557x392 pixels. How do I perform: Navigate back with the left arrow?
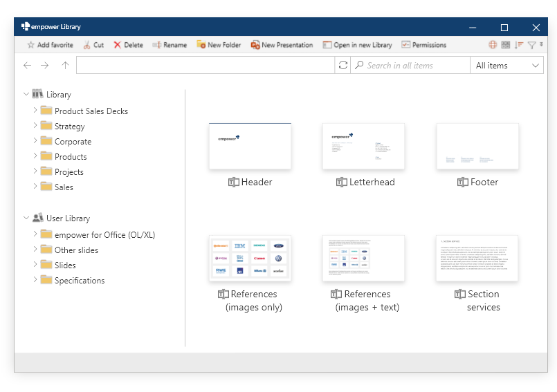click(27, 66)
